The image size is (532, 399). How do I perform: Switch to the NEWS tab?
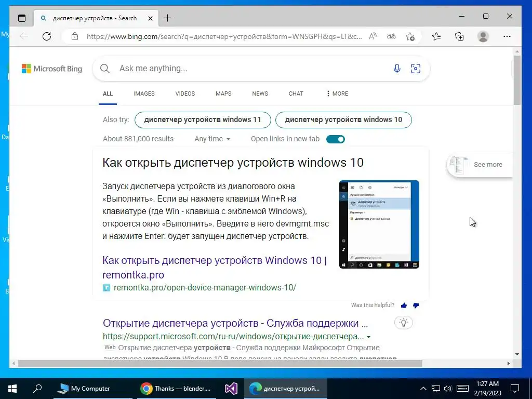pyautogui.click(x=260, y=94)
